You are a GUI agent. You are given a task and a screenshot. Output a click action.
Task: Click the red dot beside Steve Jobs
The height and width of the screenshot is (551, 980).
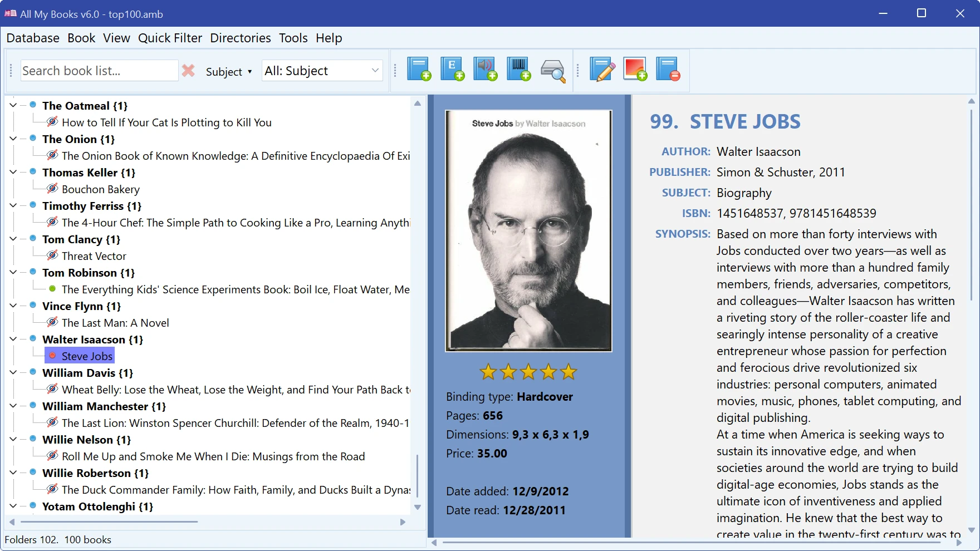point(52,356)
